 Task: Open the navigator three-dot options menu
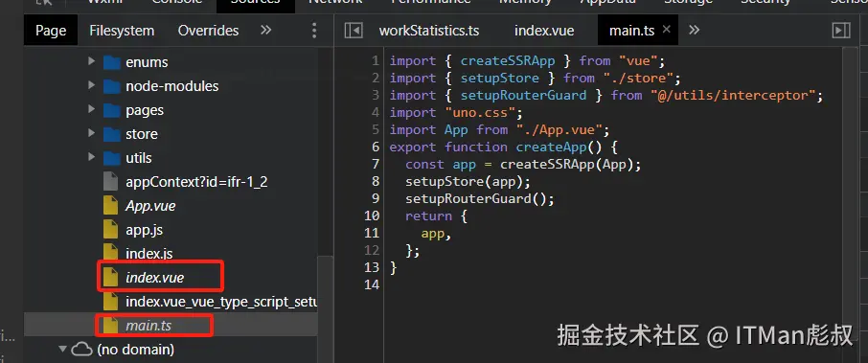click(314, 31)
